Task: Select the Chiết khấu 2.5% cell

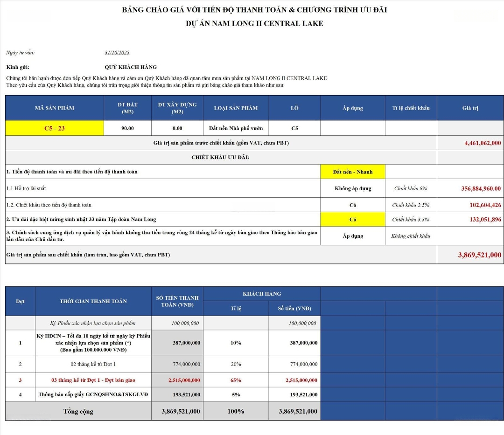Action: pos(411,205)
